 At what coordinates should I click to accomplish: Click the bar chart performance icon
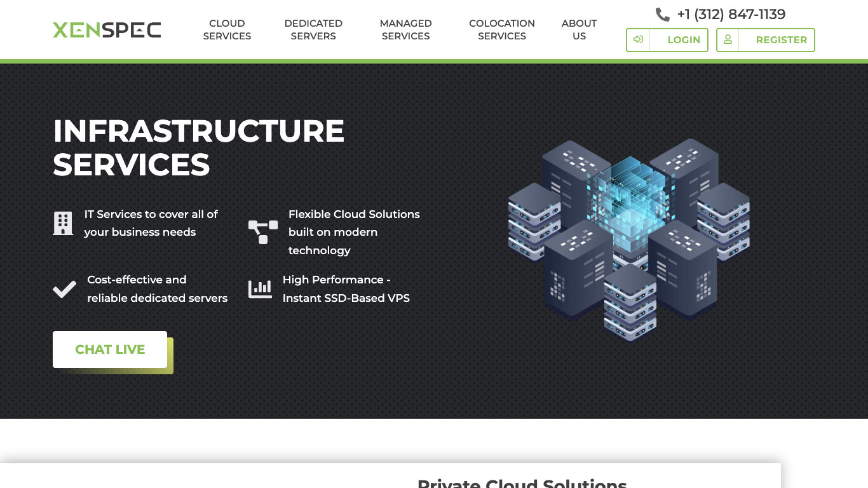(260, 289)
